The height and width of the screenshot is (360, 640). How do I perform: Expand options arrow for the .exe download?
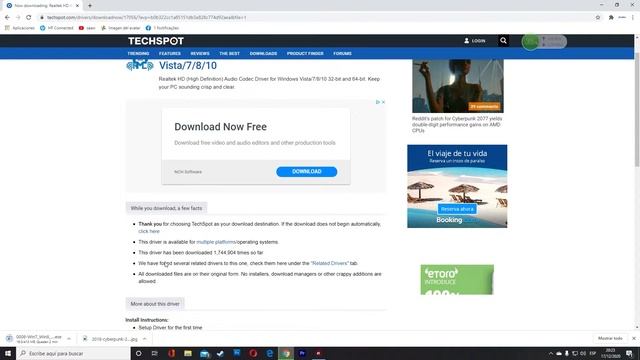[x=69, y=339]
